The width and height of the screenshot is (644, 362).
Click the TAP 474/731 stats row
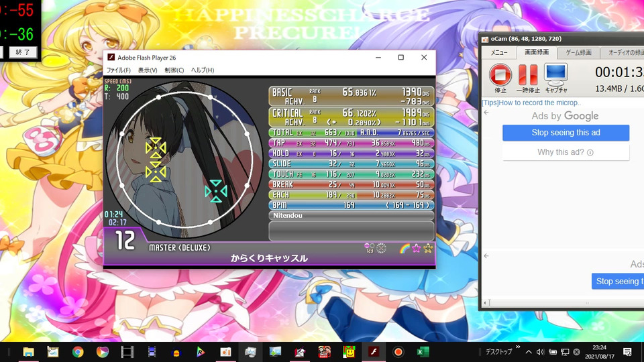352,143
